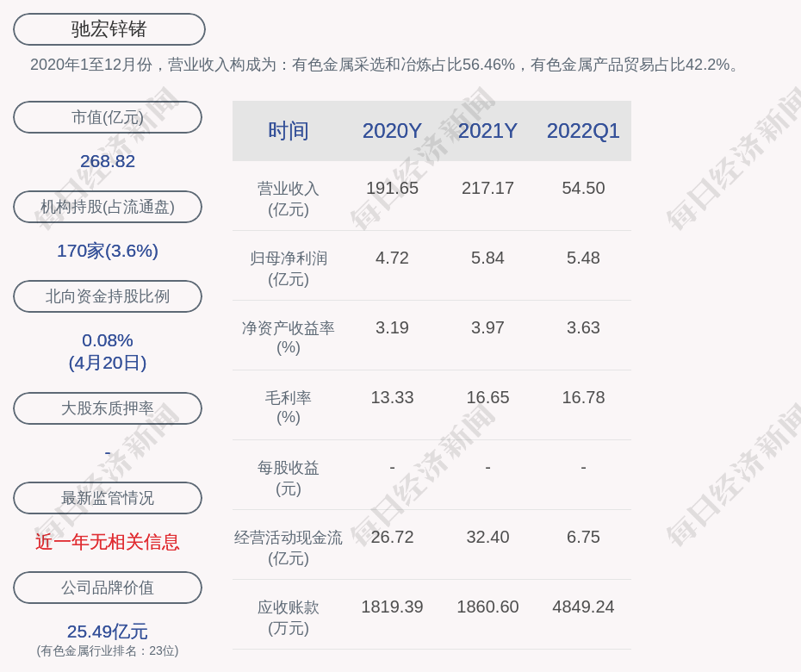Select the 大股东质押率 pill

click(108, 408)
